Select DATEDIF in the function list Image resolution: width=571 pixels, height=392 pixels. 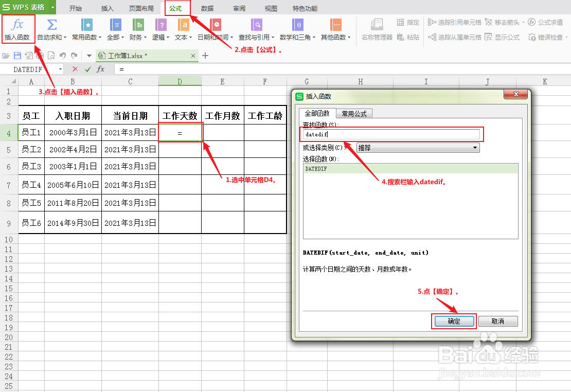411,169
